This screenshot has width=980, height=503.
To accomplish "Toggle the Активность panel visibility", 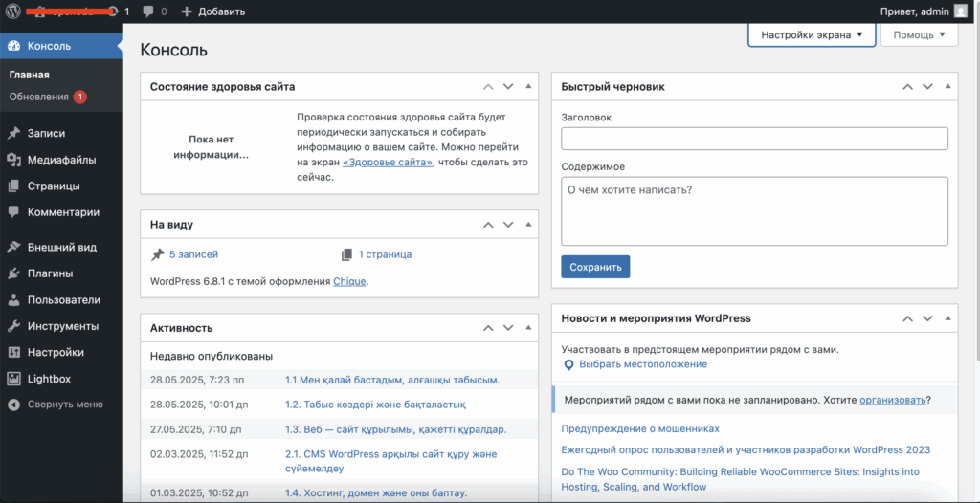I will (x=527, y=328).
